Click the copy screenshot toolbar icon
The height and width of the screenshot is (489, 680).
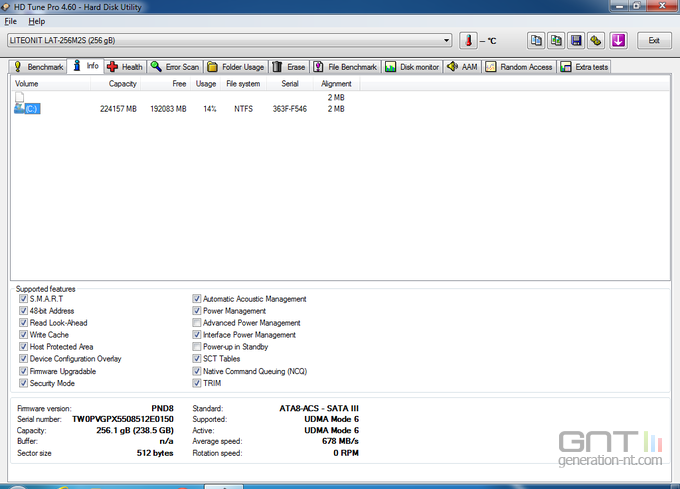(556, 41)
